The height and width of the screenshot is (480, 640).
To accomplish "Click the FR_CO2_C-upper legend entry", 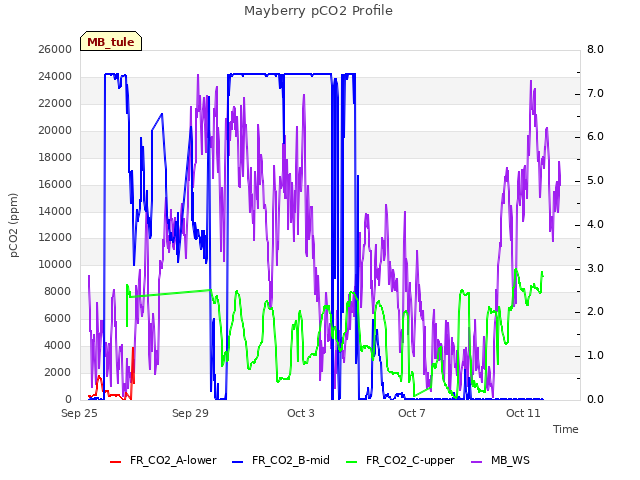I will (x=400, y=460).
